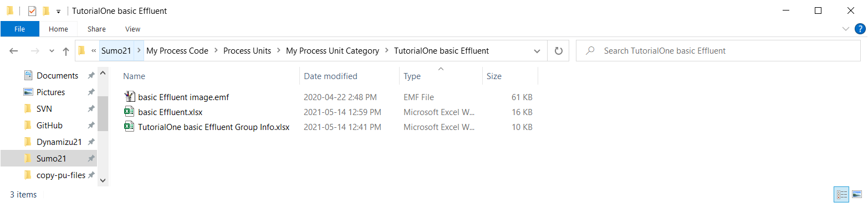Click the Properties checkmark quick access icon
The height and width of the screenshot is (203, 868).
click(x=32, y=11)
